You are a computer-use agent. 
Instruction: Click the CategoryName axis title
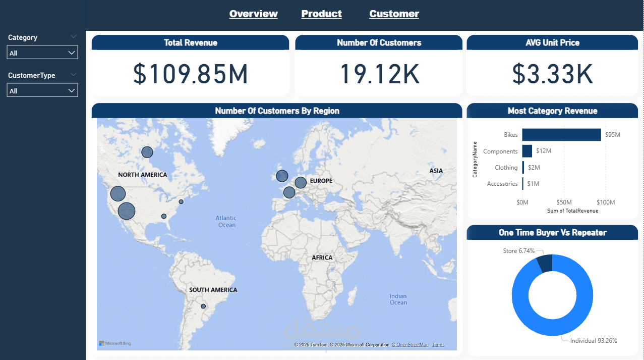click(475, 159)
